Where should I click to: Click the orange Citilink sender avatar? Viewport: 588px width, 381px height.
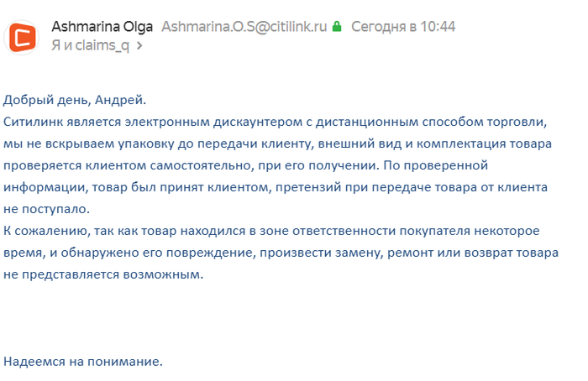point(22,38)
